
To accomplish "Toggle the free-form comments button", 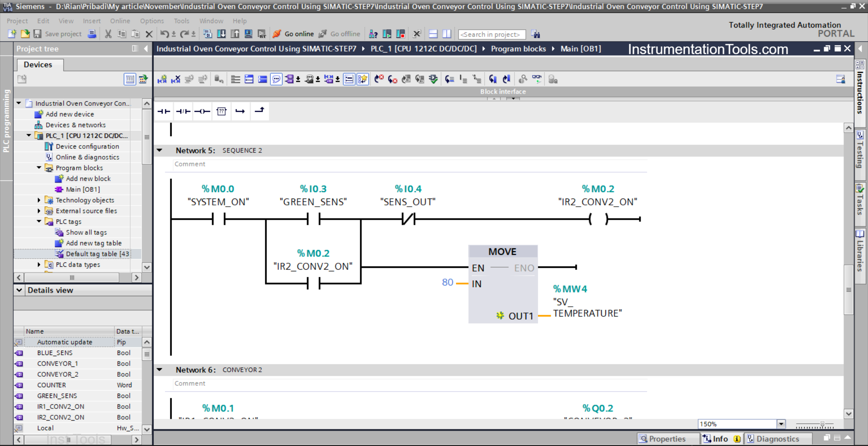I will (x=309, y=79).
